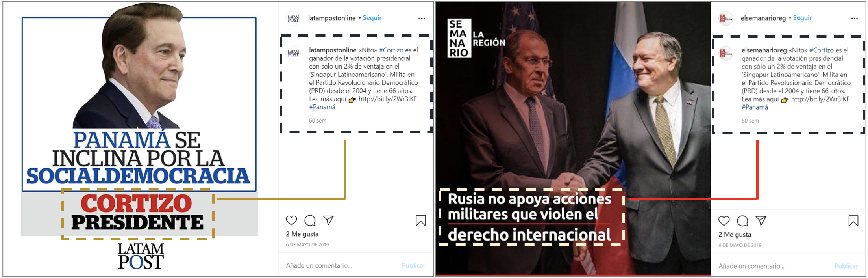This screenshot has width=868, height=278.
Task: Save latampostonline post with bookmark icon
Action: pos(420,220)
